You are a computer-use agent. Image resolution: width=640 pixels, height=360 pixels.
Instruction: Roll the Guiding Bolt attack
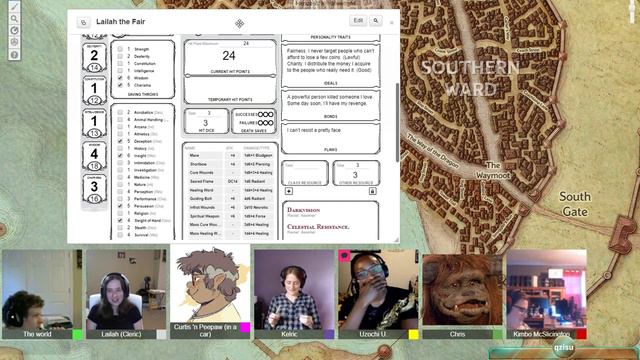[200, 198]
